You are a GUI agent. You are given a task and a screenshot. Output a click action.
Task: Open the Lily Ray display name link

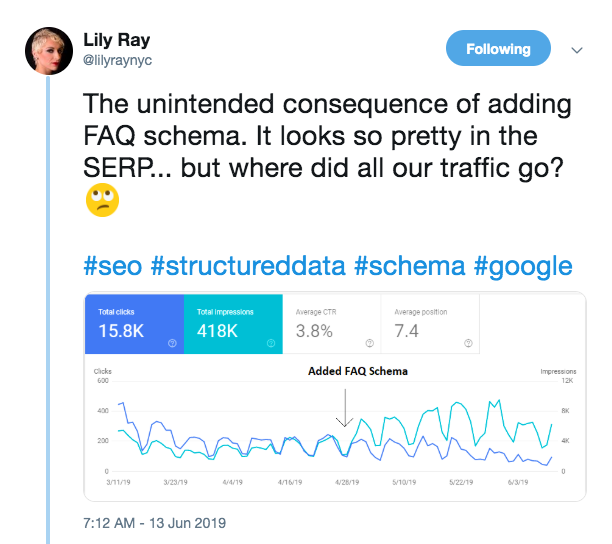(x=118, y=40)
